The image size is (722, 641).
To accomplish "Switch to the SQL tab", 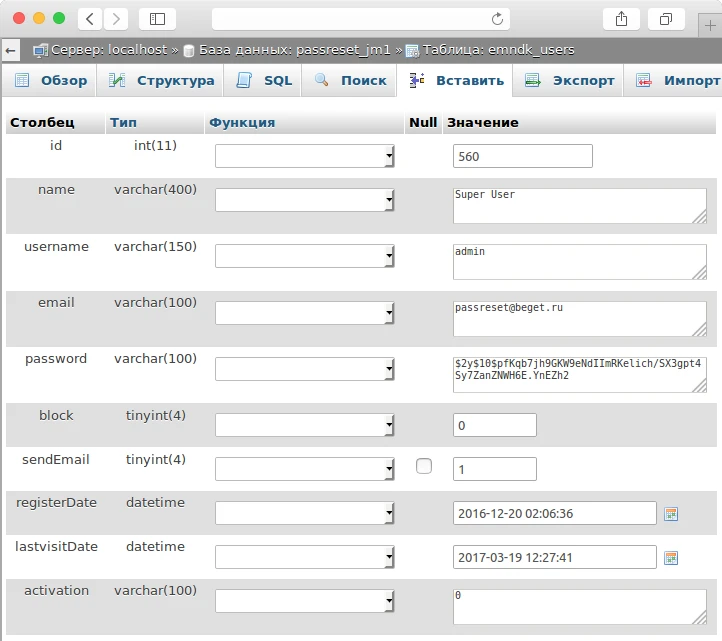I will coord(265,80).
